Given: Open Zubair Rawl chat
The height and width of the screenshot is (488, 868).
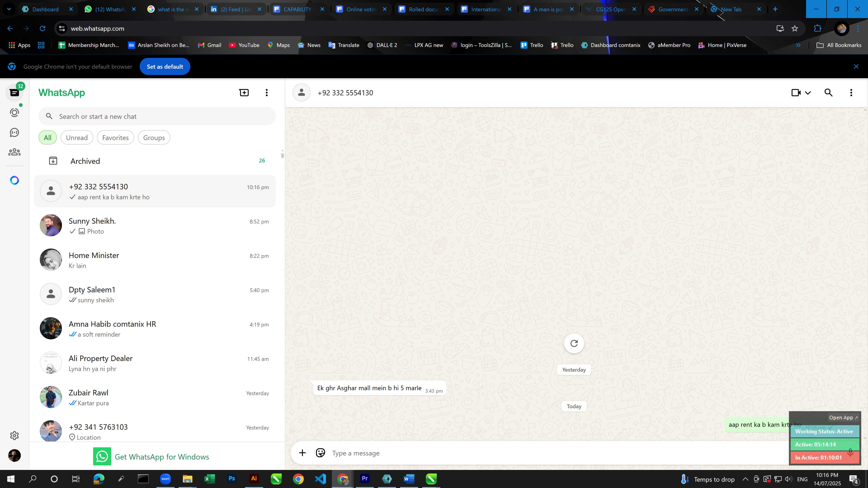Looking at the screenshot, I should click(155, 397).
